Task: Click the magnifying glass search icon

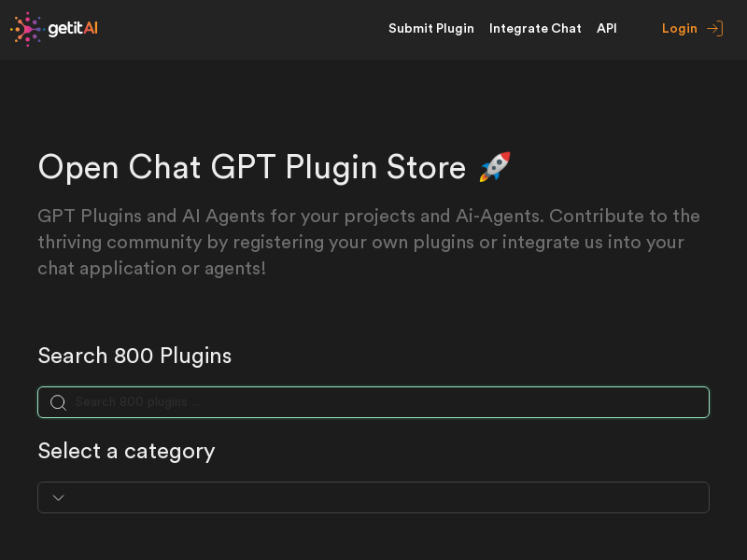Action: coord(58,402)
